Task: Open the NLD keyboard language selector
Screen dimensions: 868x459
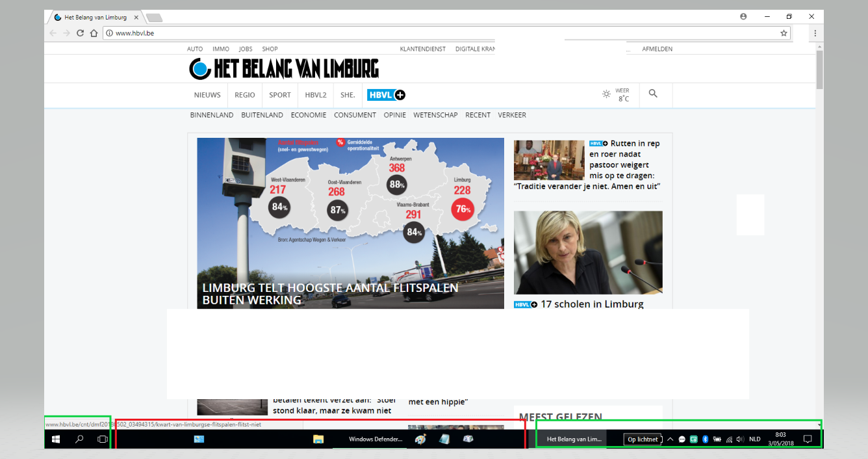Action: coord(754,439)
